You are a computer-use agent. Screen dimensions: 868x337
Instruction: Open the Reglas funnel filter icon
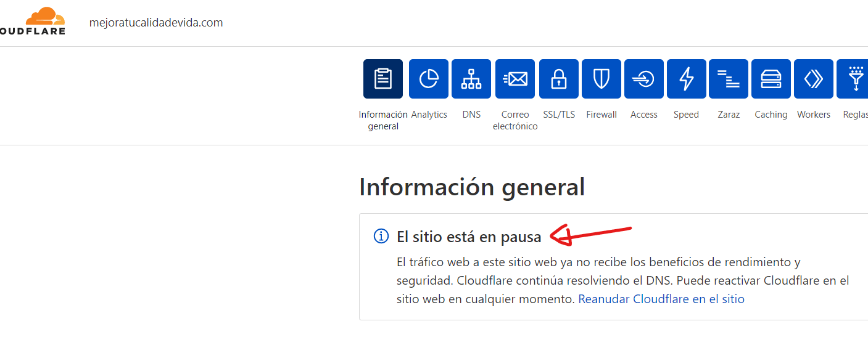[853, 79]
